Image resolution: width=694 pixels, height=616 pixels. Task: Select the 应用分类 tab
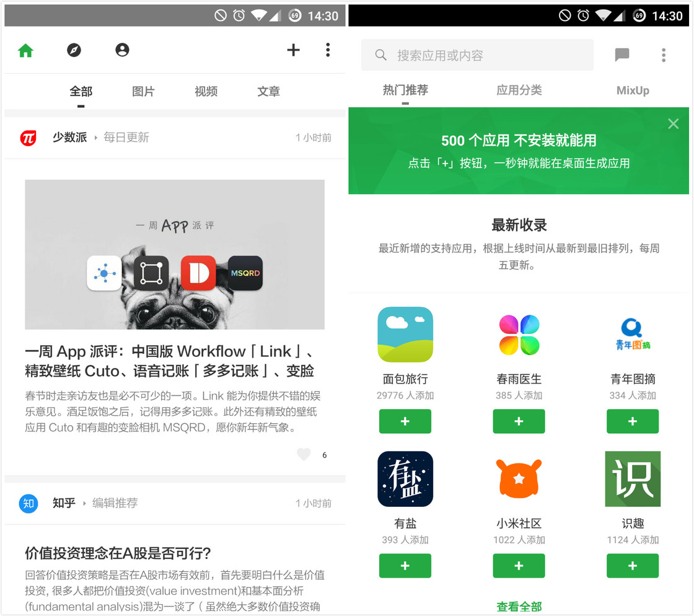coord(519,90)
